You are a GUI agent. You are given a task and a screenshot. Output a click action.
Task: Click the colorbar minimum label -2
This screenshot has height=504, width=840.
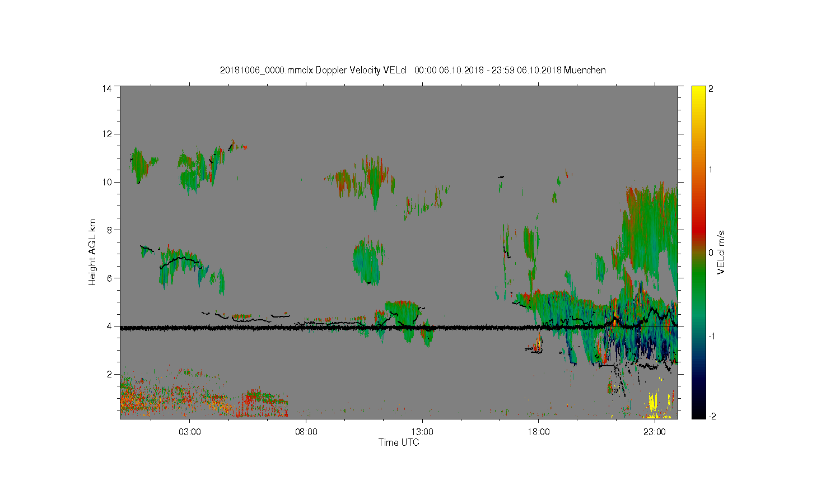coord(712,416)
